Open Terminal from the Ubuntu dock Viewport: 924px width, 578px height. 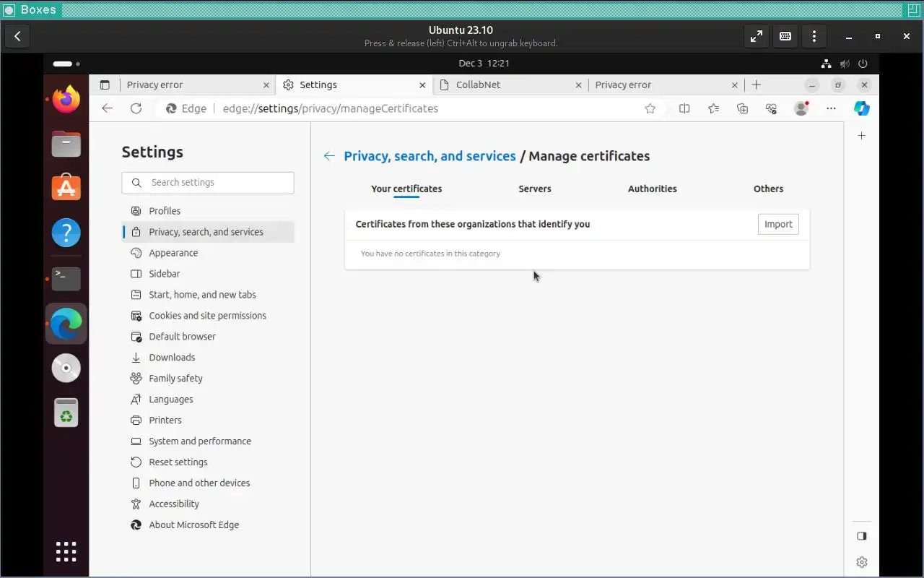(66, 278)
